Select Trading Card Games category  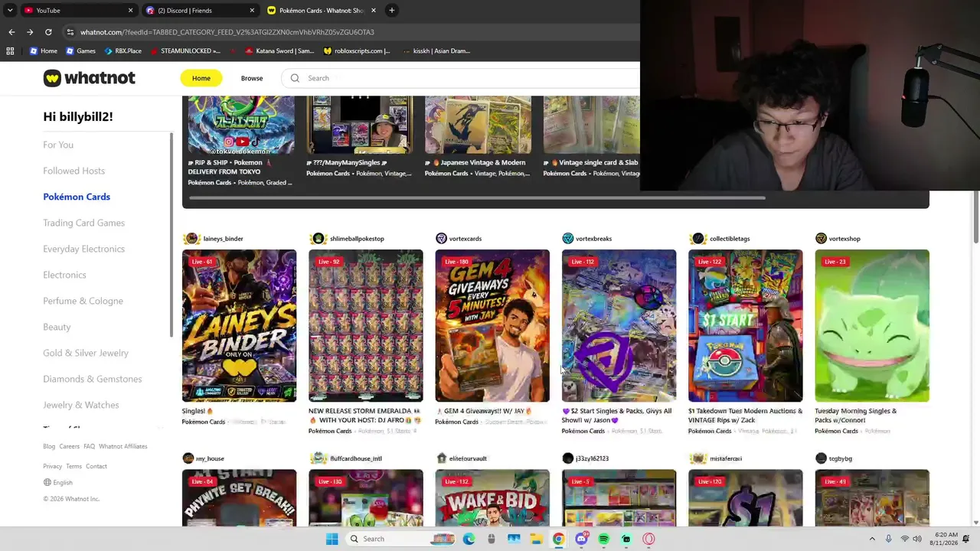click(x=84, y=223)
